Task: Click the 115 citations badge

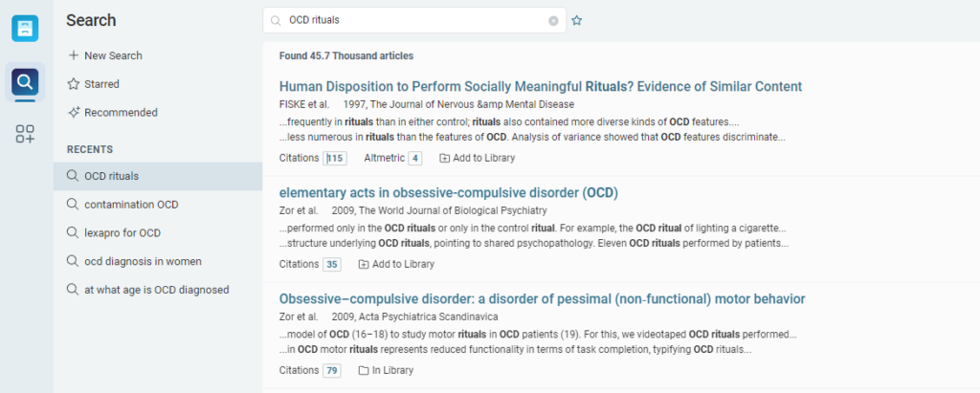Action: tap(336, 158)
